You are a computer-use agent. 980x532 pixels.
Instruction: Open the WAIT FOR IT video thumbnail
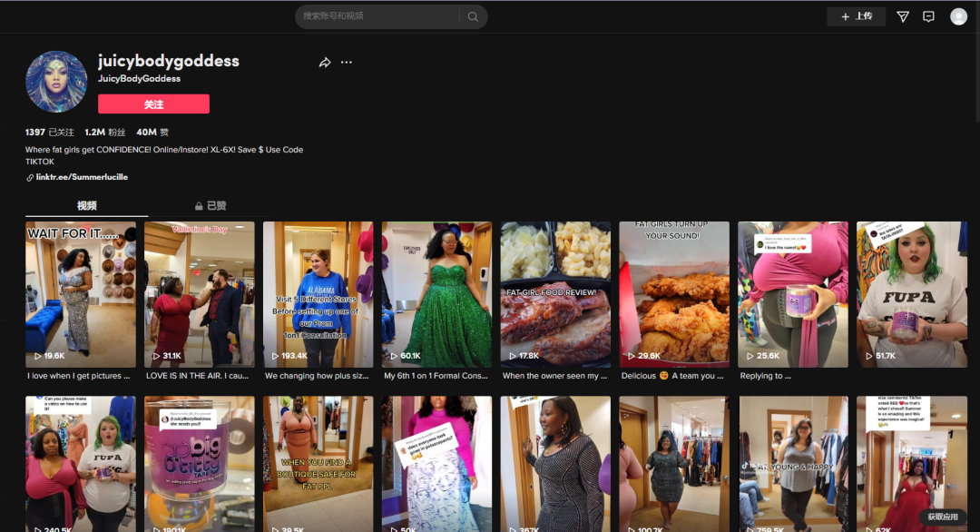[x=81, y=294]
